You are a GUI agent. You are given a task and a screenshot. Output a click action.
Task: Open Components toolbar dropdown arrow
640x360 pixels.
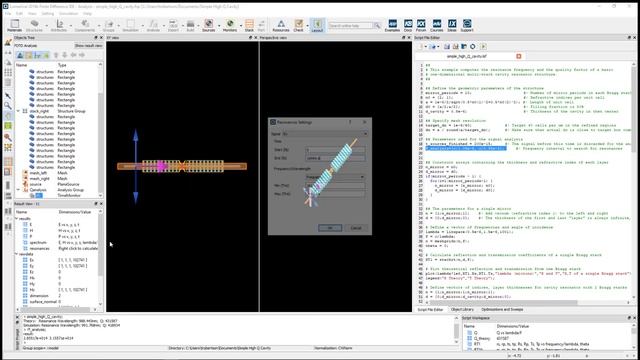(x=98, y=26)
